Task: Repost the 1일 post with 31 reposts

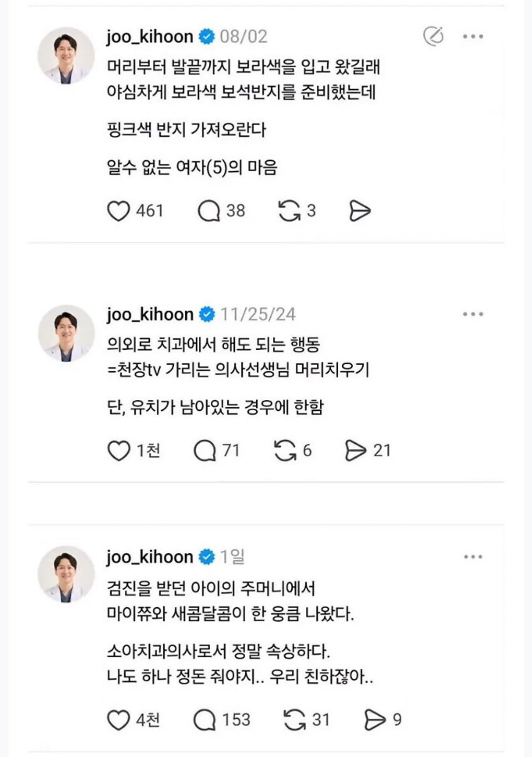Action: [294, 720]
